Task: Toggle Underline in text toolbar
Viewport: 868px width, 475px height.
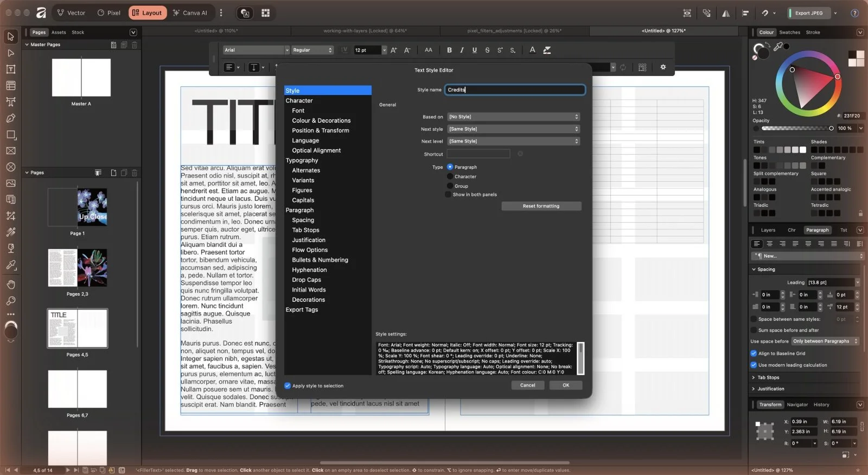Action: 475,50
